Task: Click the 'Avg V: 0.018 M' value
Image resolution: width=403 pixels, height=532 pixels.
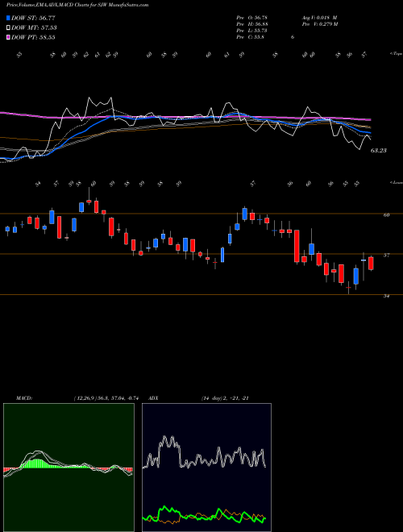Action: point(319,18)
